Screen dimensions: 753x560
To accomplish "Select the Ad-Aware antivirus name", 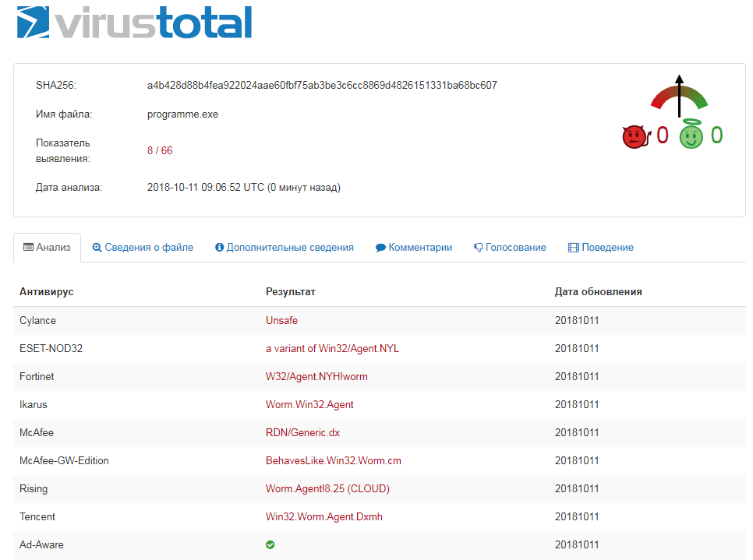I will tap(41, 544).
